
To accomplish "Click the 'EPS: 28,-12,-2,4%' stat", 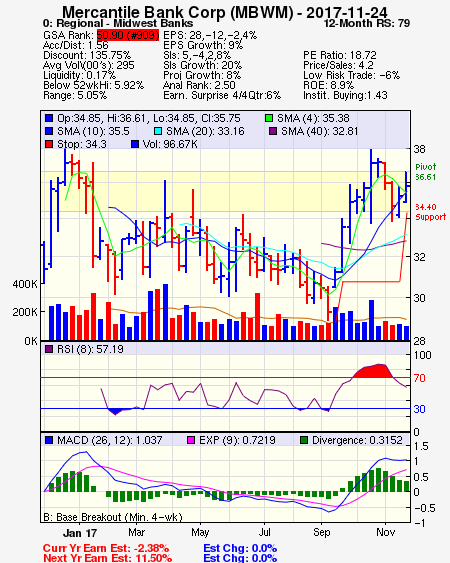I will coord(210,35).
